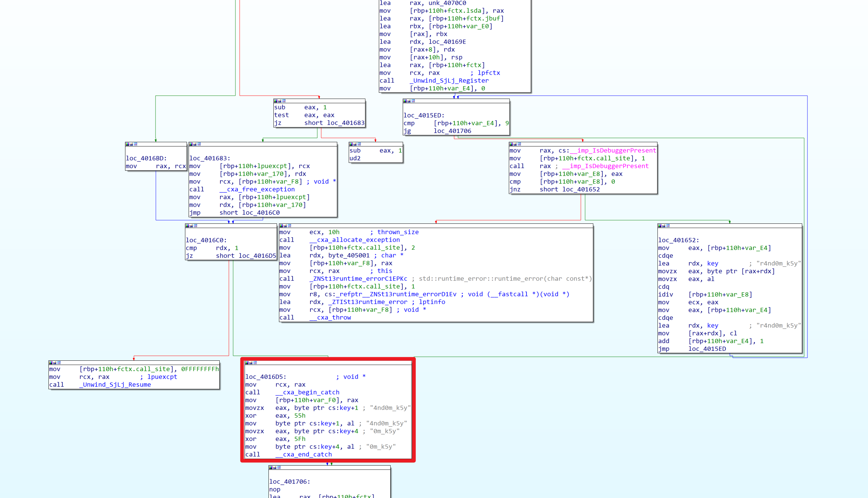Click pencil icon on IsDebuggerPresent node
This screenshot has width=868, height=498.
point(515,144)
